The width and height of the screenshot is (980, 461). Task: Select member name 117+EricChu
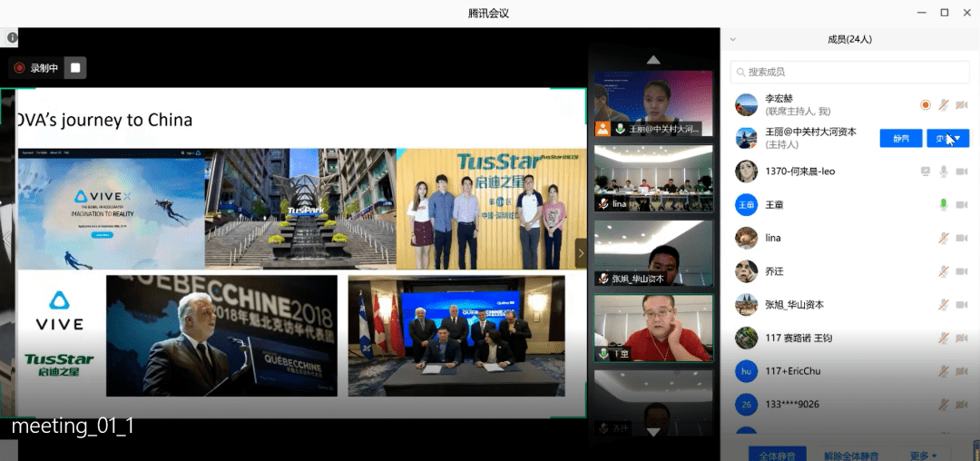793,371
